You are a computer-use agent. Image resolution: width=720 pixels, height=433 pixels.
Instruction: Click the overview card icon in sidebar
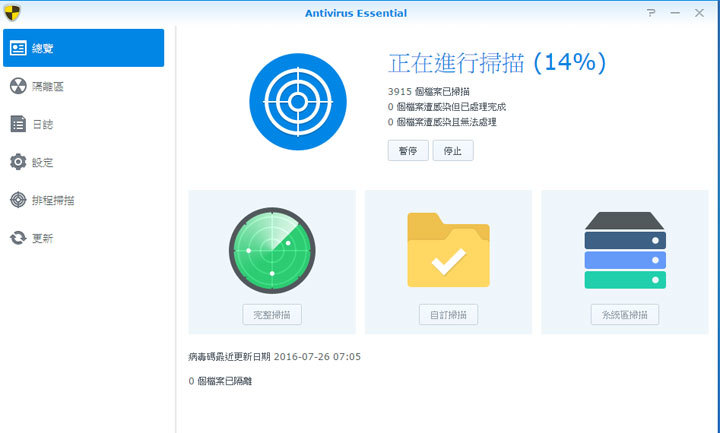coord(18,48)
